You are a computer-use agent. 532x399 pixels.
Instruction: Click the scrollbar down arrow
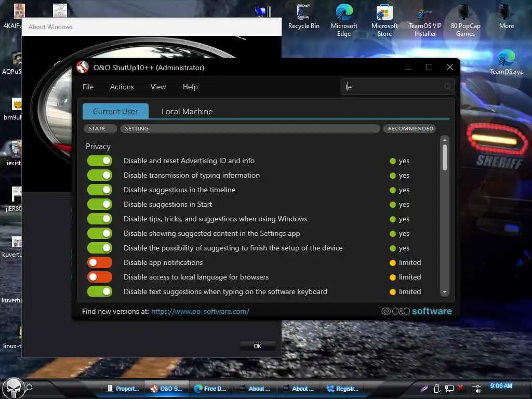(445, 292)
